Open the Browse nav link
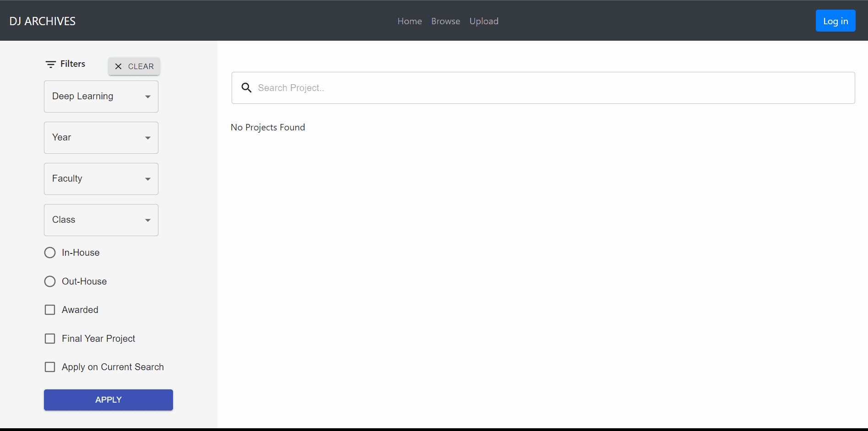Image resolution: width=868 pixels, height=431 pixels. tap(445, 21)
